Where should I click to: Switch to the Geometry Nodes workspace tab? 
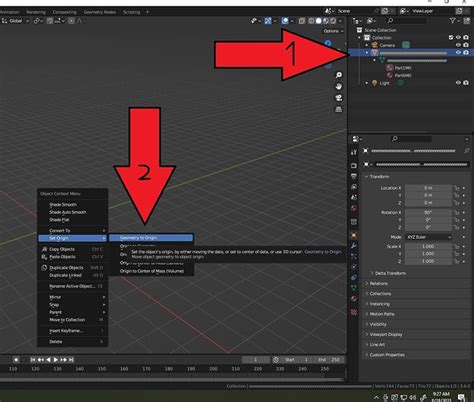[99, 12]
